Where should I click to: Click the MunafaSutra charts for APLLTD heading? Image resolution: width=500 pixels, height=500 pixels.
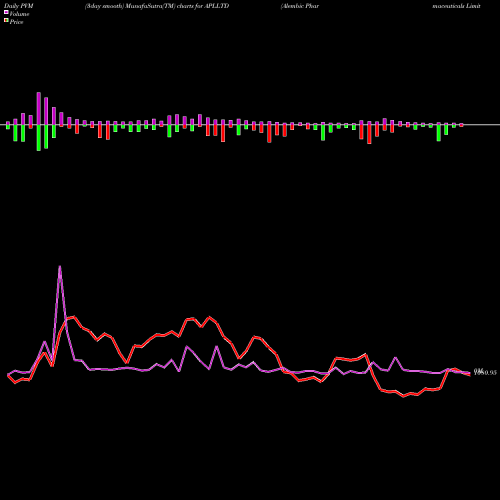[157, 6]
